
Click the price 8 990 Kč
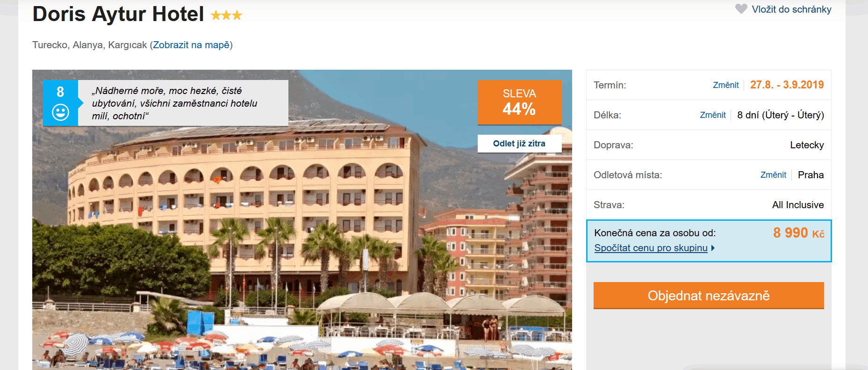[x=799, y=233]
